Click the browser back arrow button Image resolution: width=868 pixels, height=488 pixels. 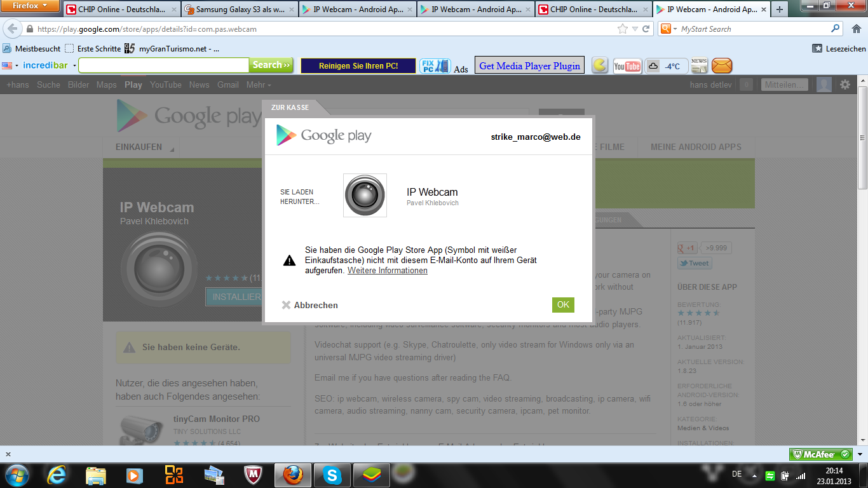click(12, 29)
